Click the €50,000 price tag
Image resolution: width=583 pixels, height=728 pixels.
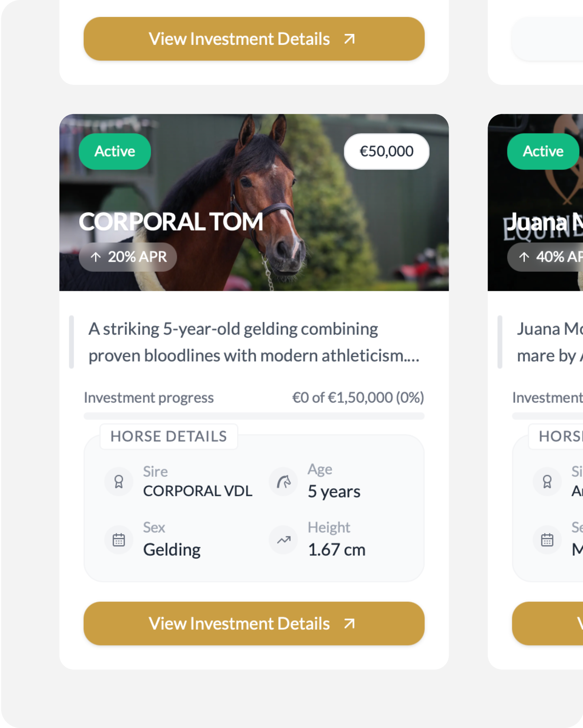coord(386,151)
